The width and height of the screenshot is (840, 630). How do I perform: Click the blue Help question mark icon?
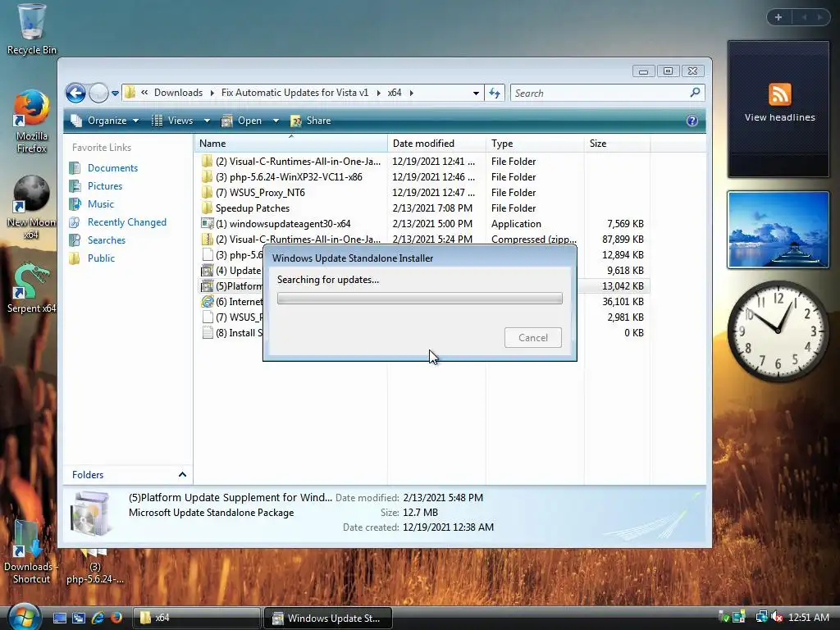pos(692,121)
